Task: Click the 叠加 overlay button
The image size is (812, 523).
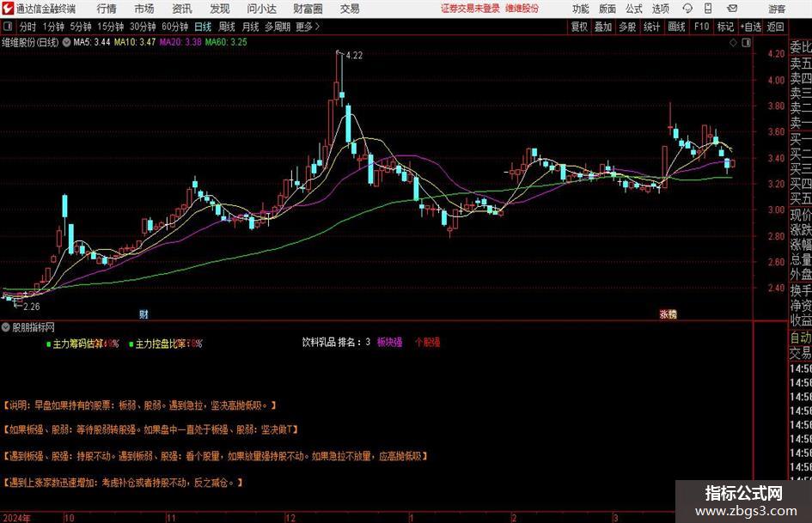Action: click(603, 27)
